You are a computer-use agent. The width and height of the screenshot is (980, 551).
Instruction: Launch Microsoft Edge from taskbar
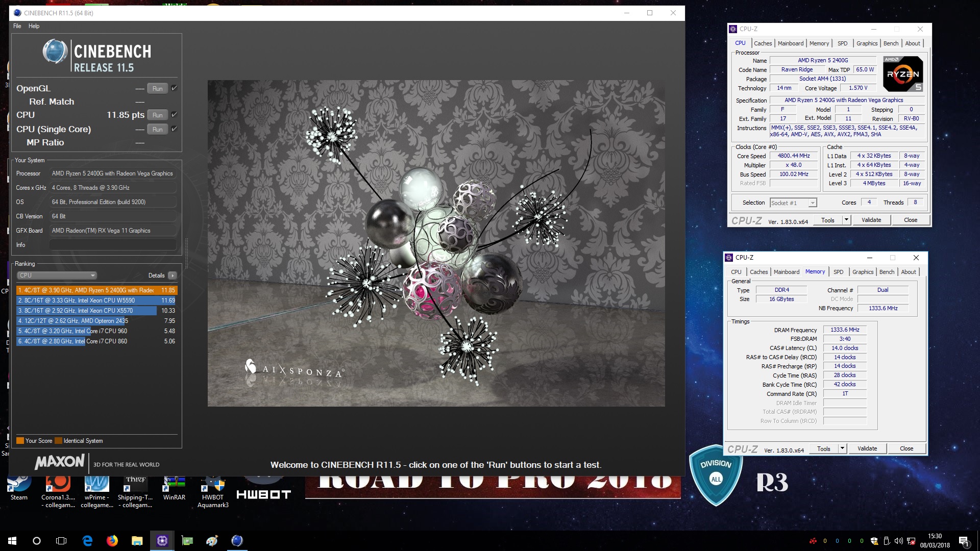click(x=87, y=541)
